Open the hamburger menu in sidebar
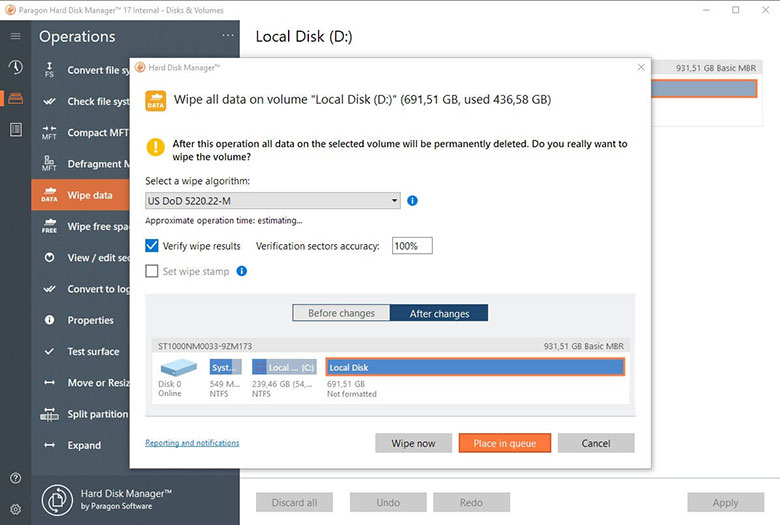The image size is (780, 525). 15,36
